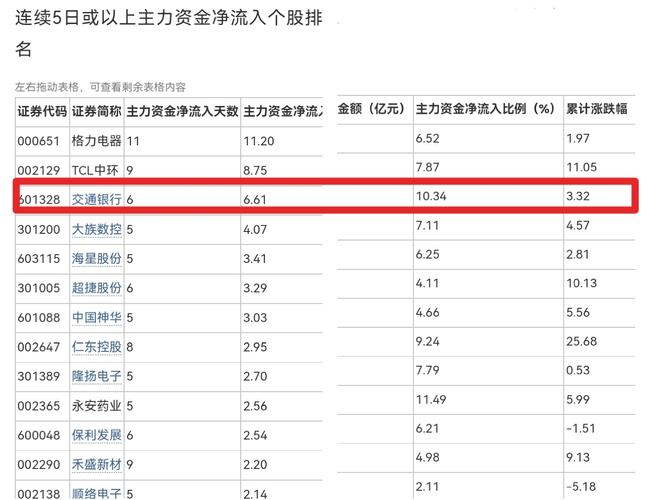Select inflow ratio value 9.24

pos(427,342)
